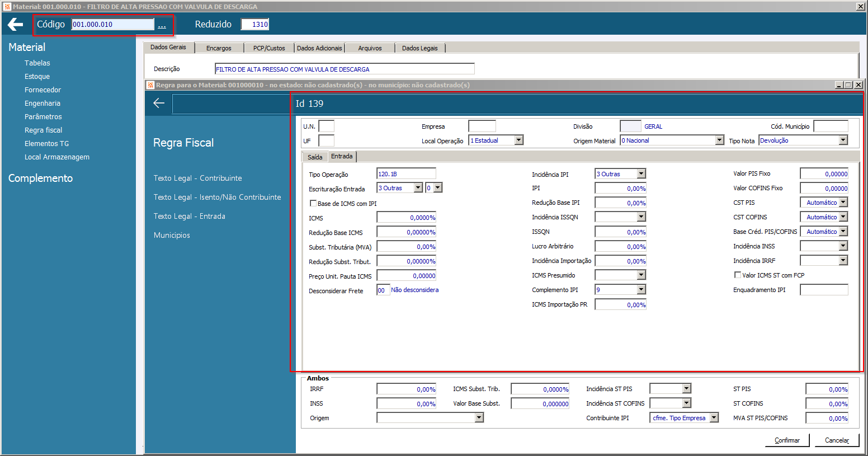Switch to the Saída tab
Screen dimensions: 868x456
coord(315,157)
